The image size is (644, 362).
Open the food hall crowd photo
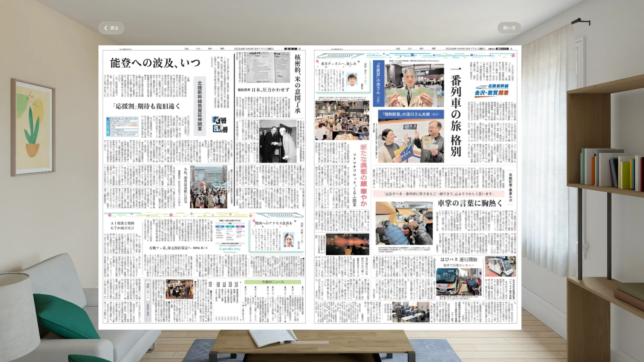pos(342,120)
